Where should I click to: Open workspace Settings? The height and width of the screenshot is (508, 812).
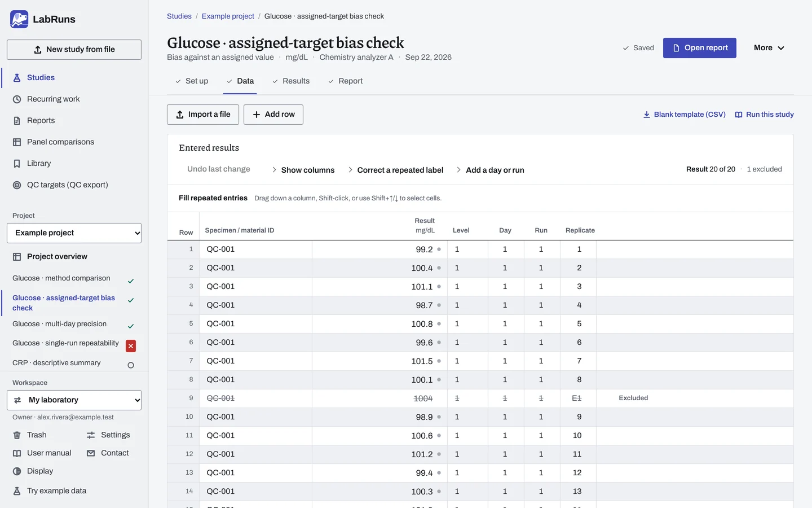[x=108, y=435]
